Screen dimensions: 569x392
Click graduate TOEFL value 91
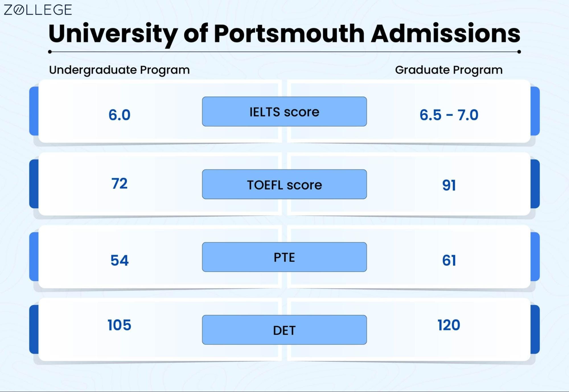point(449,185)
